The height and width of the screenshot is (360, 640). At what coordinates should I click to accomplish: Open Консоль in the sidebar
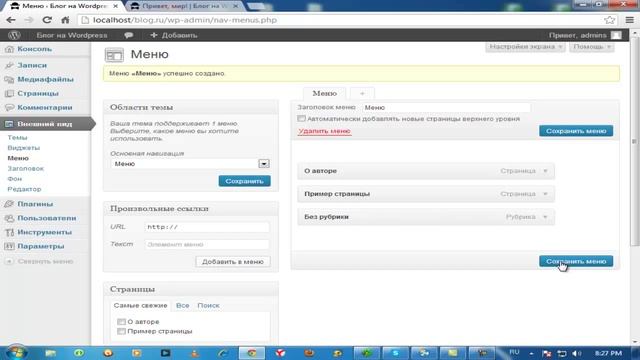point(35,49)
